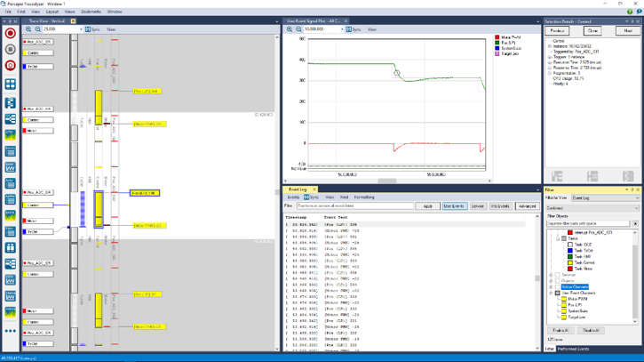Open the Formatting menu in Event Log
Image resolution: width=644 pixels, height=362 pixels.
click(x=364, y=197)
